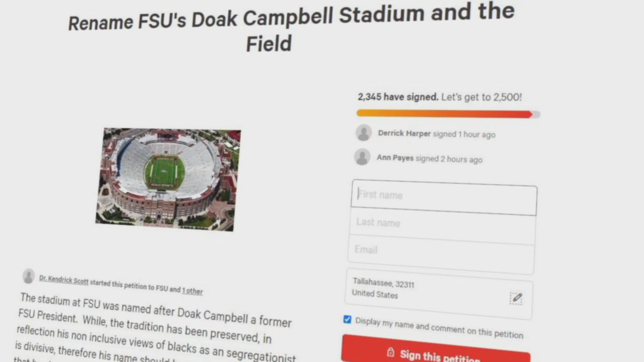Select the Last name field
The height and width of the screenshot is (362, 644).
pyautogui.click(x=442, y=224)
